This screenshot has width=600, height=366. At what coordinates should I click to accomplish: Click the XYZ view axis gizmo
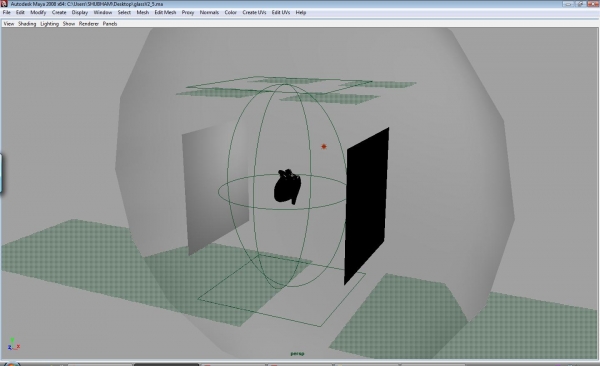point(13,344)
